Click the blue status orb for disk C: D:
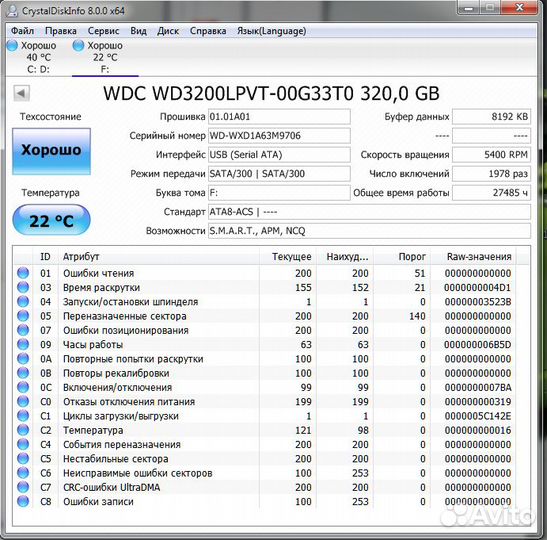Viewport: 547px width, 540px height. point(12,45)
